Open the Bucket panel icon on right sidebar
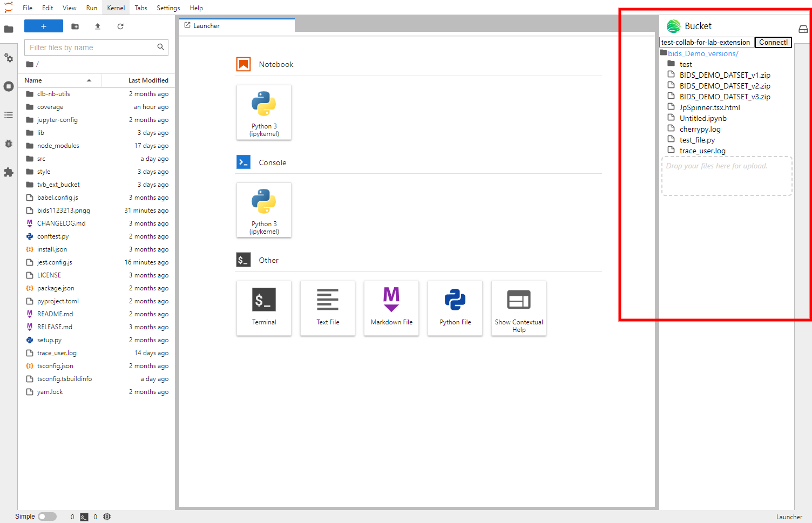 (x=803, y=29)
